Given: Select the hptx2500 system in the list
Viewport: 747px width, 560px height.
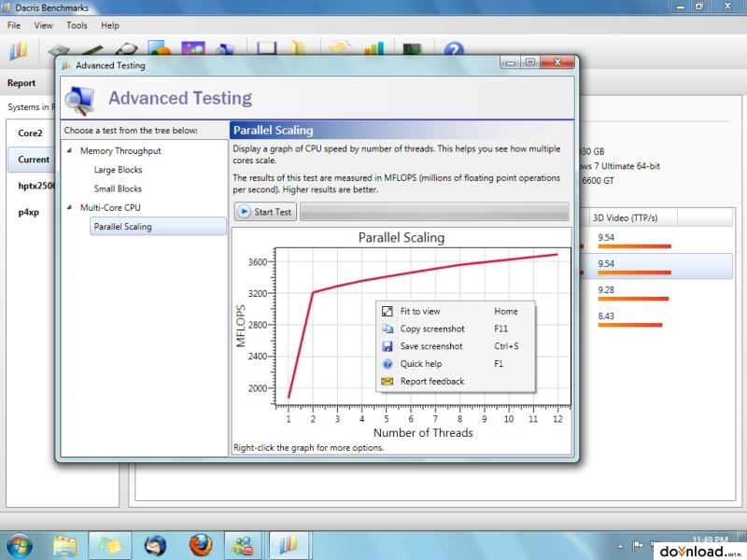Looking at the screenshot, I should point(32,186).
